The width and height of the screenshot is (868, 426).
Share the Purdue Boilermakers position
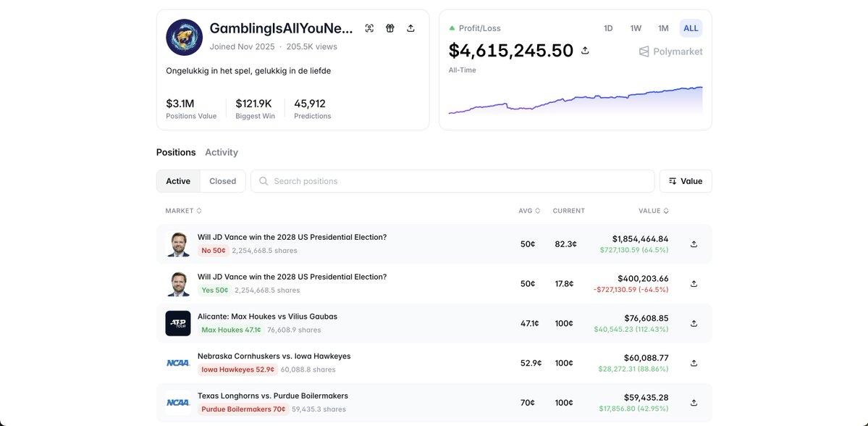point(694,402)
